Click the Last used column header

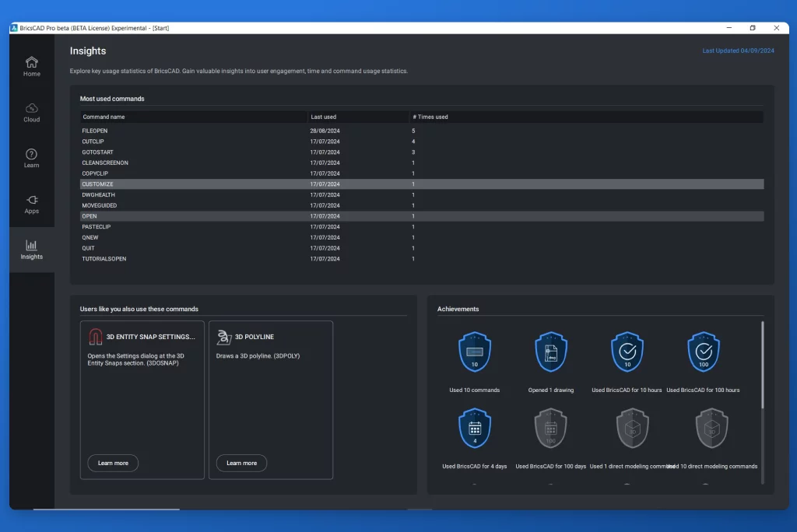coord(358,117)
